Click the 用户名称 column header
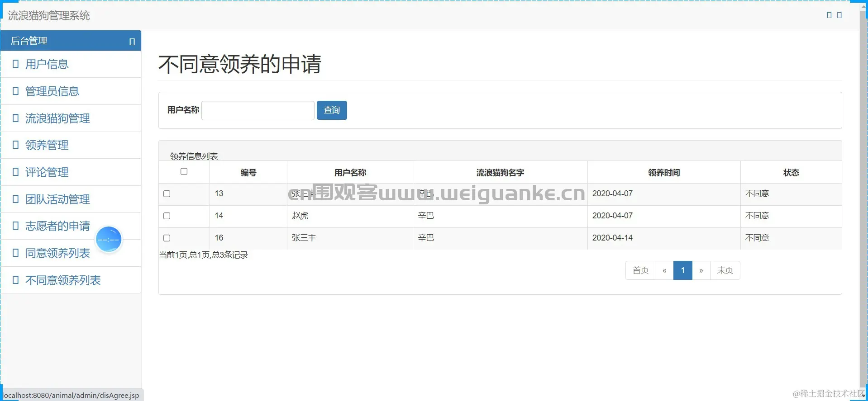The height and width of the screenshot is (401, 868). click(350, 173)
